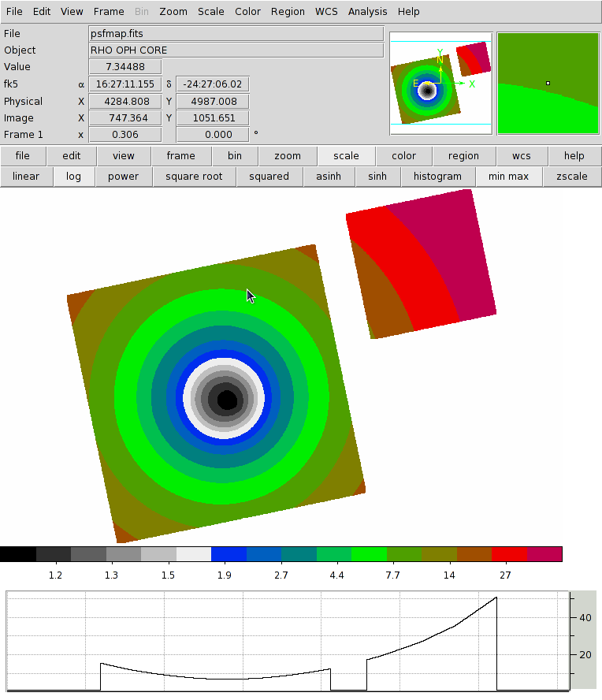Image resolution: width=602 pixels, height=700 pixels.
Task: Click the magnifier preview pane
Action: [x=548, y=84]
